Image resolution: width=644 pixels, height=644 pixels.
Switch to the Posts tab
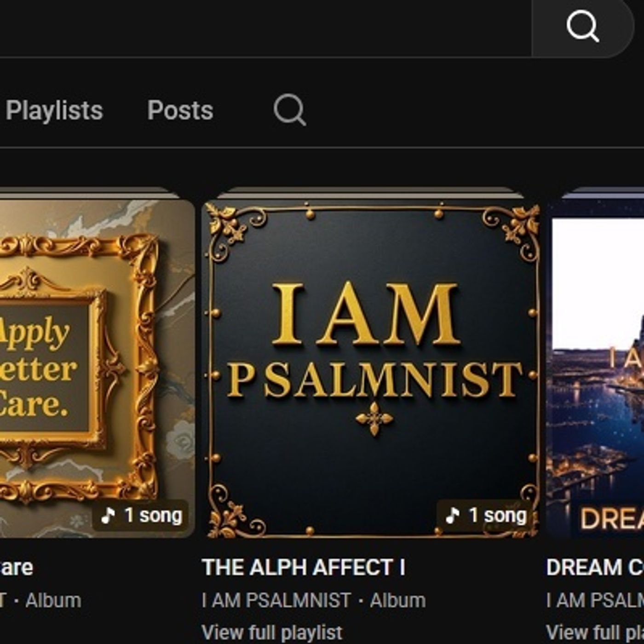(x=180, y=110)
